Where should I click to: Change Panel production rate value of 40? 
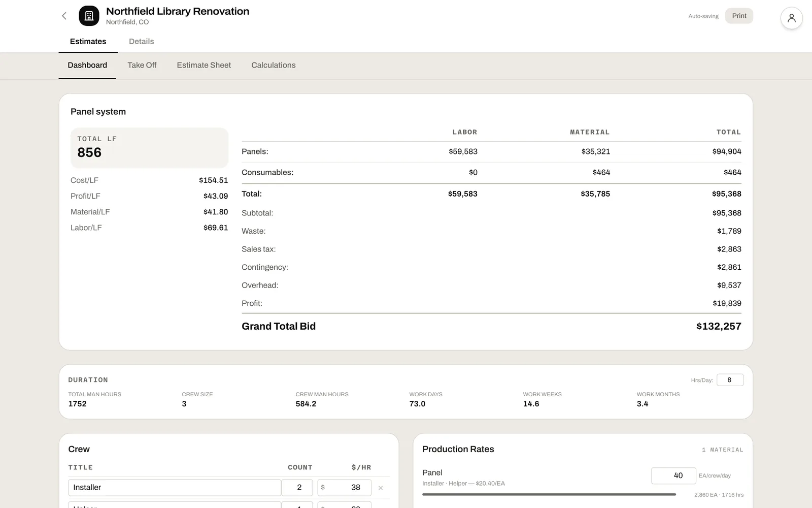point(673,475)
